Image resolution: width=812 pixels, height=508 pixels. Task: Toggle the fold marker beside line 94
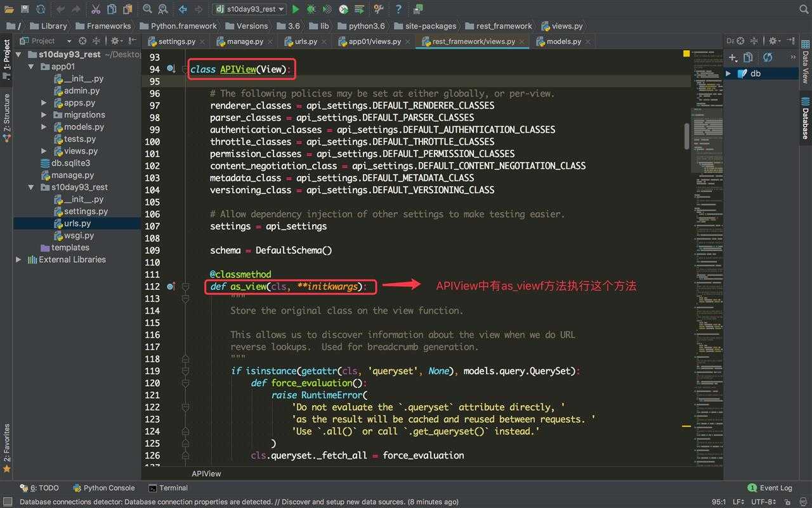[x=185, y=69]
